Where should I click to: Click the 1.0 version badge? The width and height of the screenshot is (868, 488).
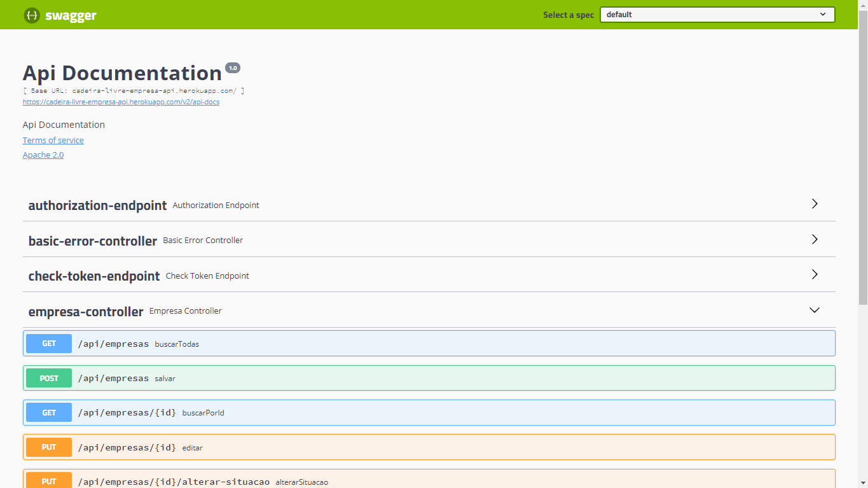tap(233, 68)
